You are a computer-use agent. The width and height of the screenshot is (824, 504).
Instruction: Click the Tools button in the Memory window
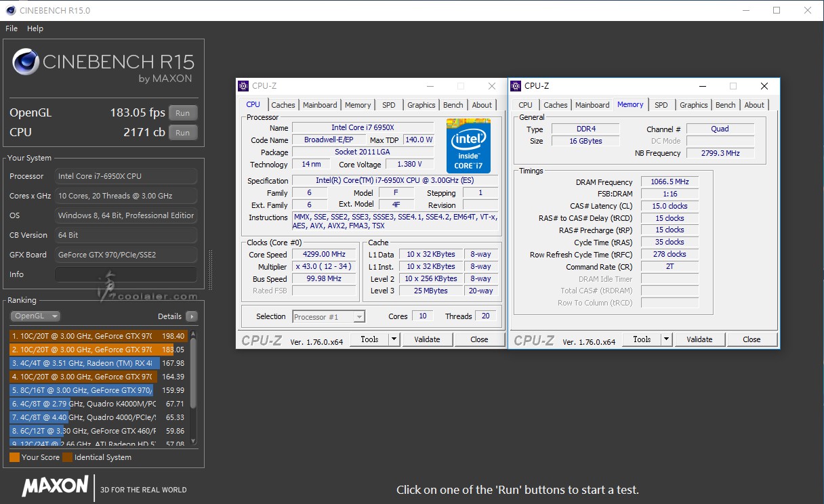tap(642, 339)
